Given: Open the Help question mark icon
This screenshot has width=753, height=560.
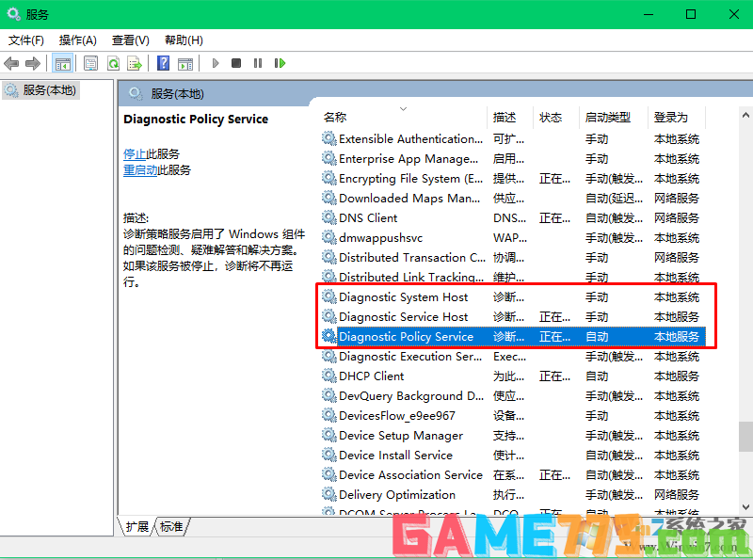Looking at the screenshot, I should click(x=163, y=63).
